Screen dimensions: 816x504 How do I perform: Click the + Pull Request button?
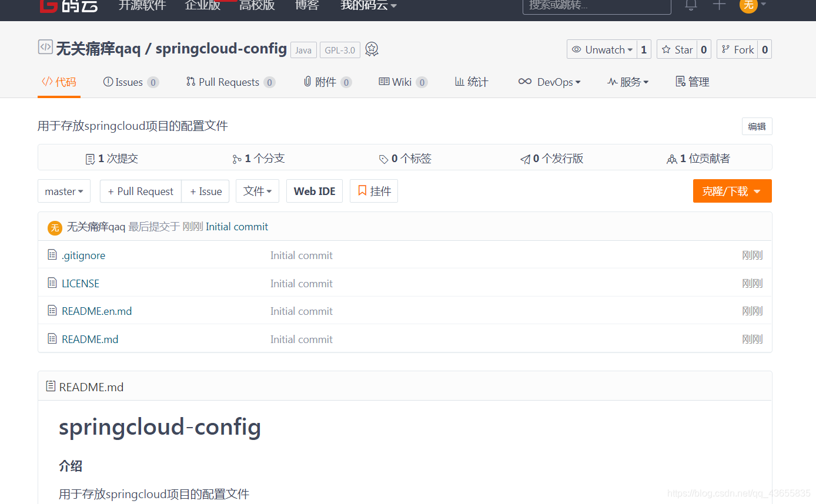point(141,191)
